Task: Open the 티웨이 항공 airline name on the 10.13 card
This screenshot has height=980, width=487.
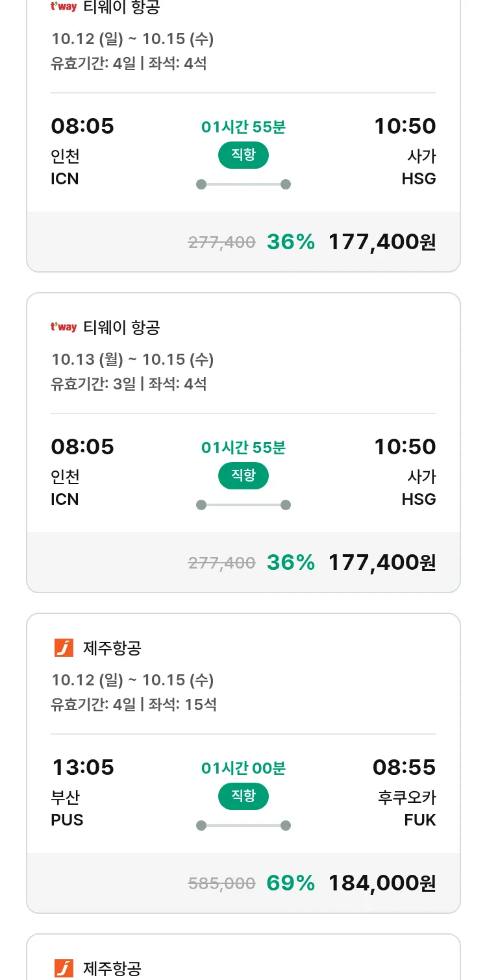Action: tap(121, 327)
